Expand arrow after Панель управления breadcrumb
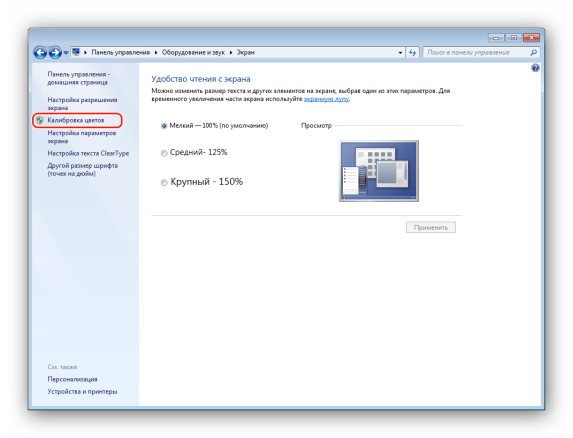Viewport: 573px width, 438px height. 156,53
